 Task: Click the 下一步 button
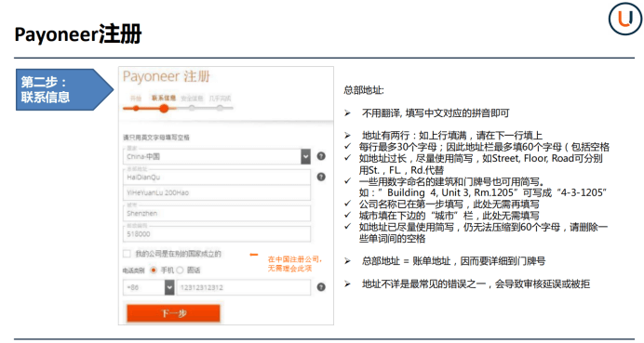[173, 313]
